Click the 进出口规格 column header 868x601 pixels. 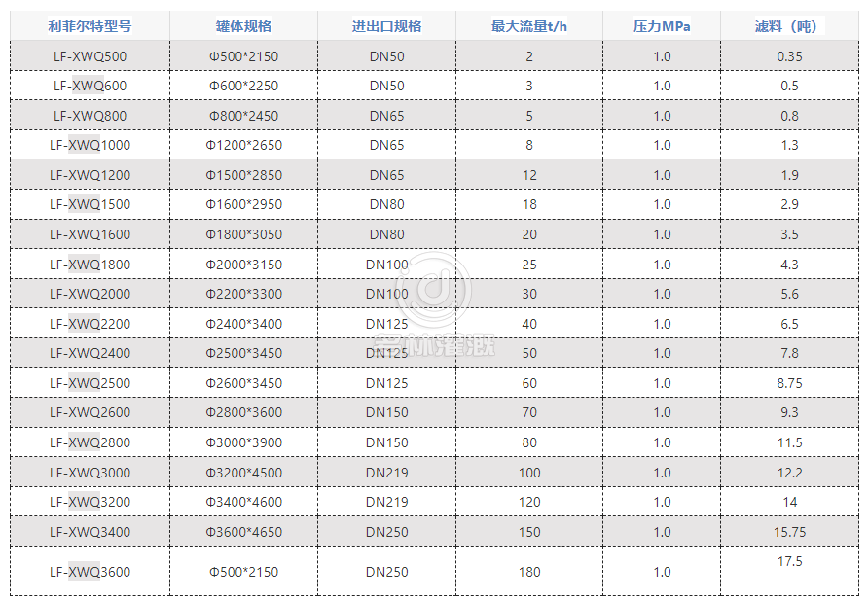click(386, 26)
